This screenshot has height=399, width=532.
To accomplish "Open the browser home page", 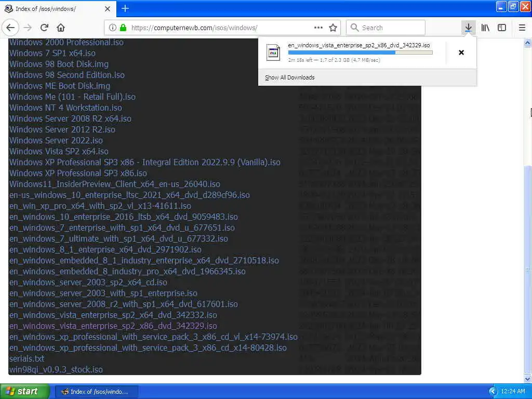I will pos(61,28).
